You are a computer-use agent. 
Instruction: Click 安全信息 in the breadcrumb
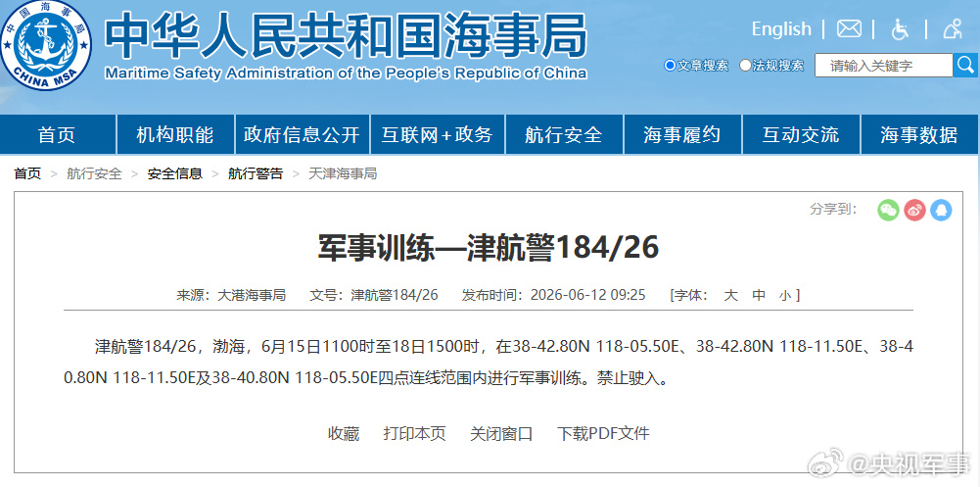click(x=175, y=173)
